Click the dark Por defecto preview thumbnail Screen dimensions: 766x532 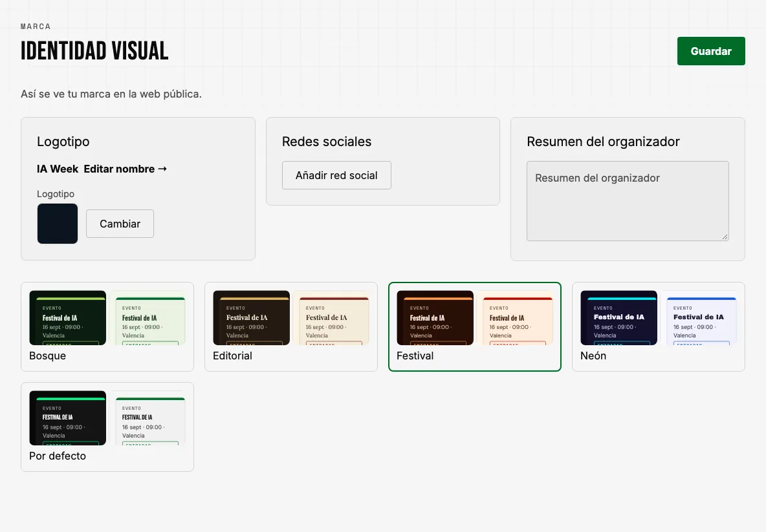[x=67, y=418]
